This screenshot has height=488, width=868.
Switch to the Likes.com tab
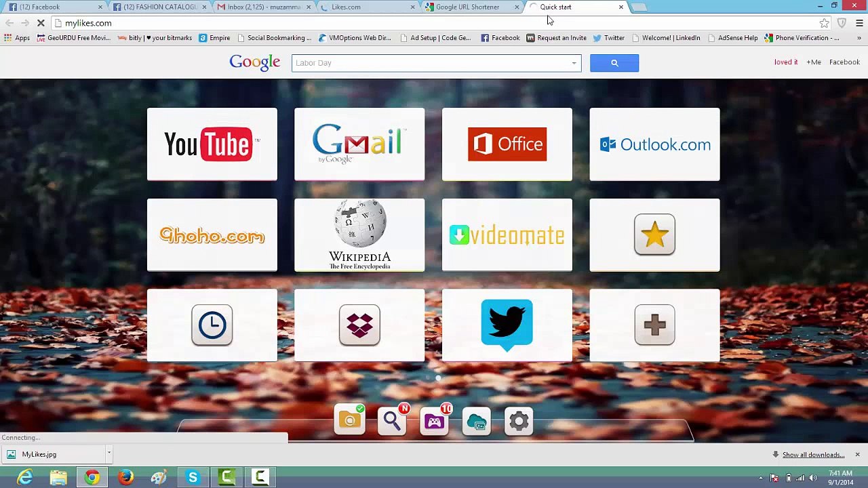[368, 7]
